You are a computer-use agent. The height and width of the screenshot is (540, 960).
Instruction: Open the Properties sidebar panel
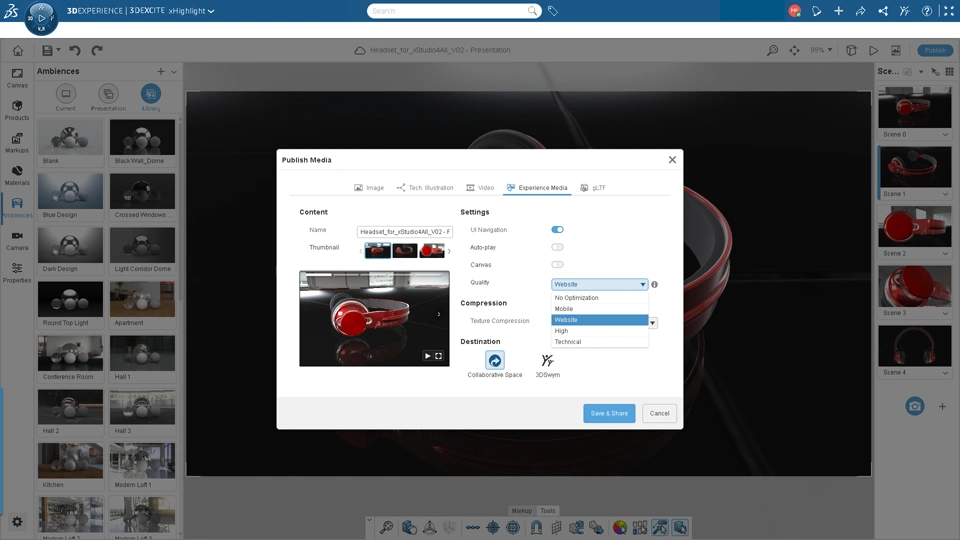point(17,272)
